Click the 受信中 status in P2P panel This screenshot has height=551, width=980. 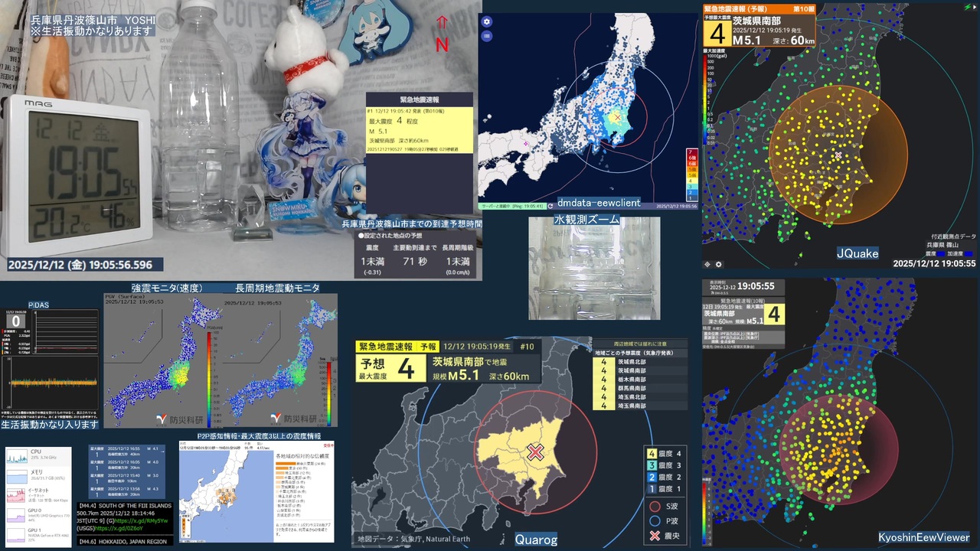[328, 444]
